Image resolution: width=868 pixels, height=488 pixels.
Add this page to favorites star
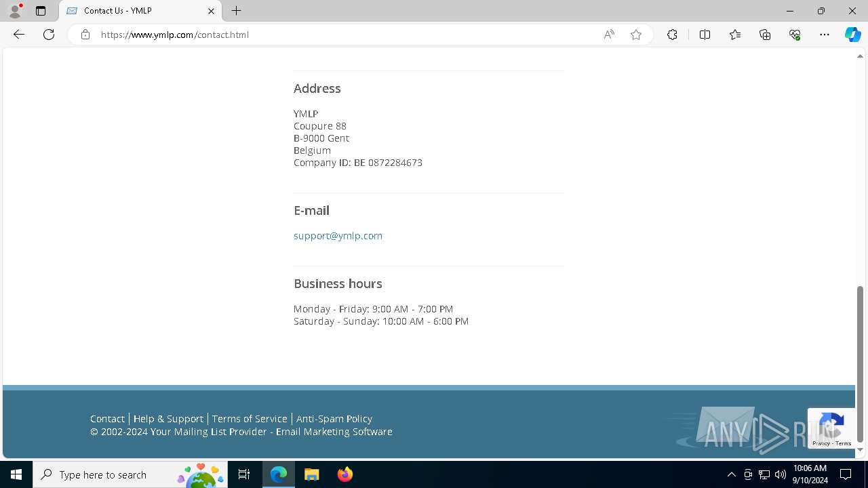point(636,35)
